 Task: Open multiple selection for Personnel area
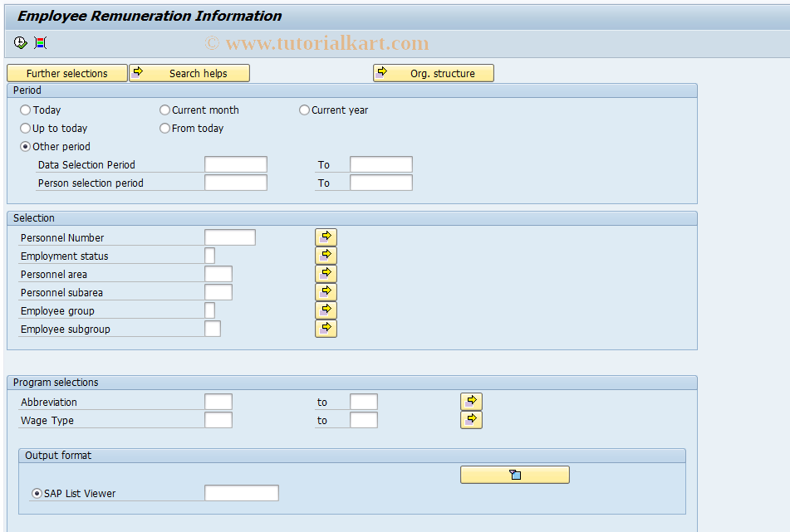click(326, 273)
